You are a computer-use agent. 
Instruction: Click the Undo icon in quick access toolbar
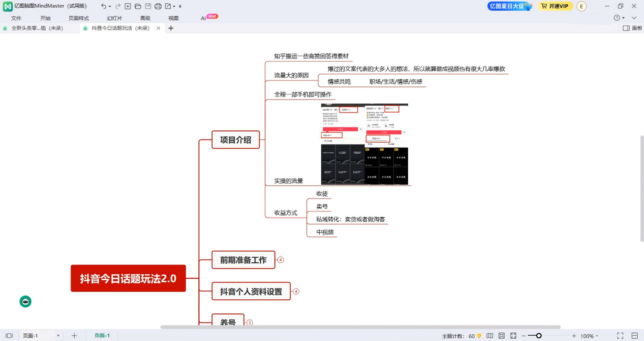104,6
